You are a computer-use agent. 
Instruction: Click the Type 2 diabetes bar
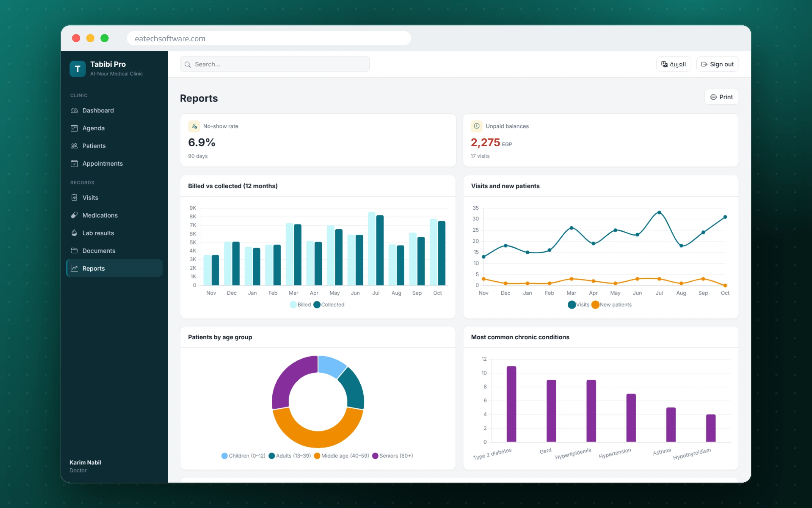(x=511, y=404)
